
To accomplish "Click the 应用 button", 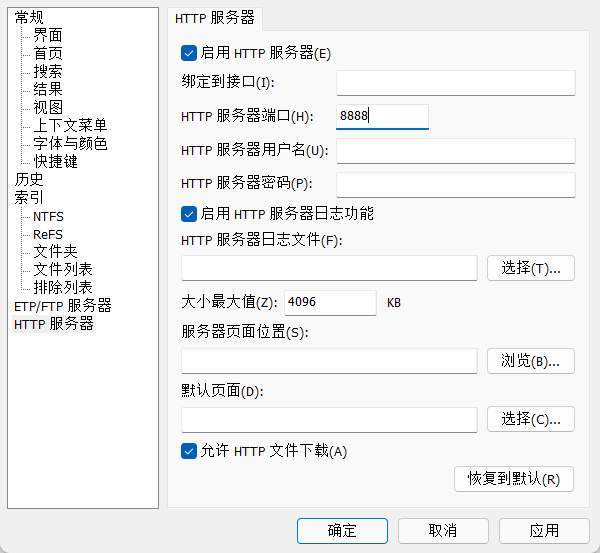I will pos(544,530).
